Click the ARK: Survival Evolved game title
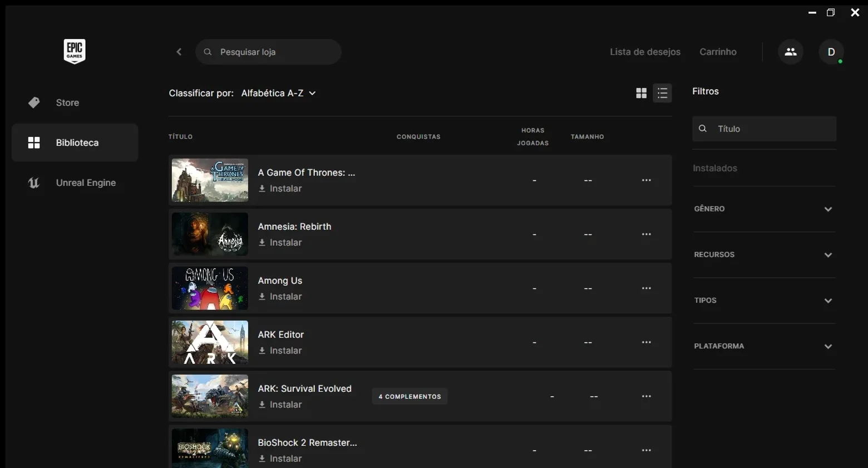Image resolution: width=868 pixels, height=468 pixels. pyautogui.click(x=304, y=388)
